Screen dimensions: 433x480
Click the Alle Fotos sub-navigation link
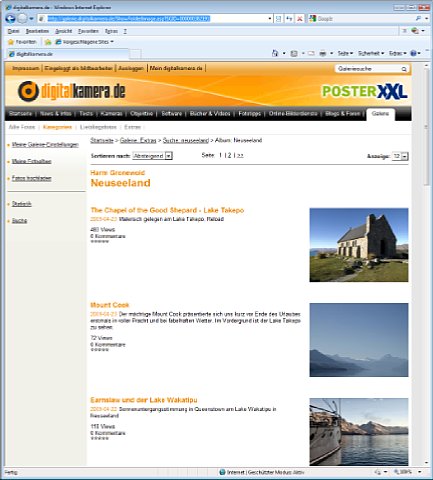pyautogui.click(x=22, y=127)
